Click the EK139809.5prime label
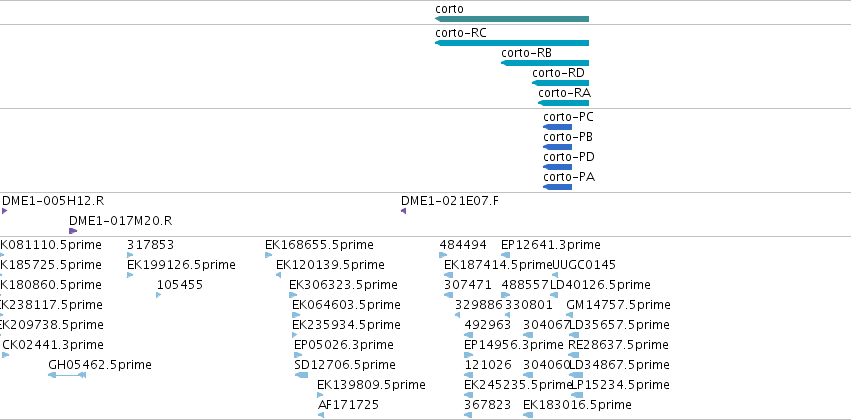The image size is (851, 420). coord(371,385)
